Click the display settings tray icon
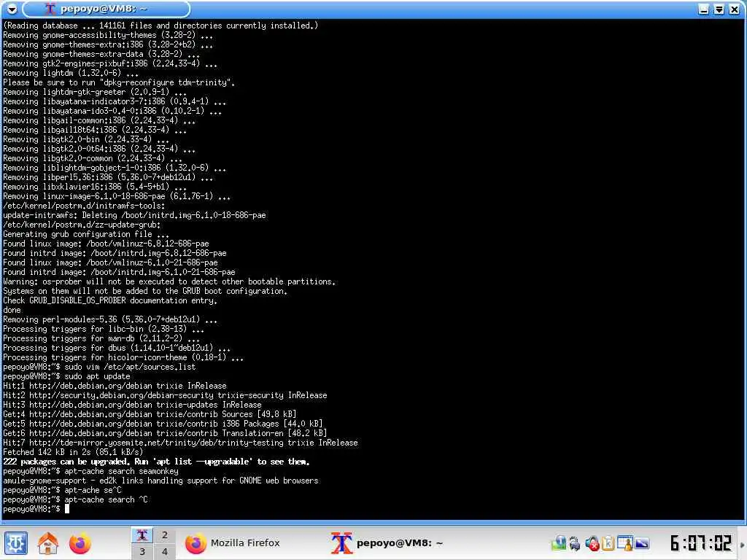Viewport: 747px width, 560px height. pos(642,543)
